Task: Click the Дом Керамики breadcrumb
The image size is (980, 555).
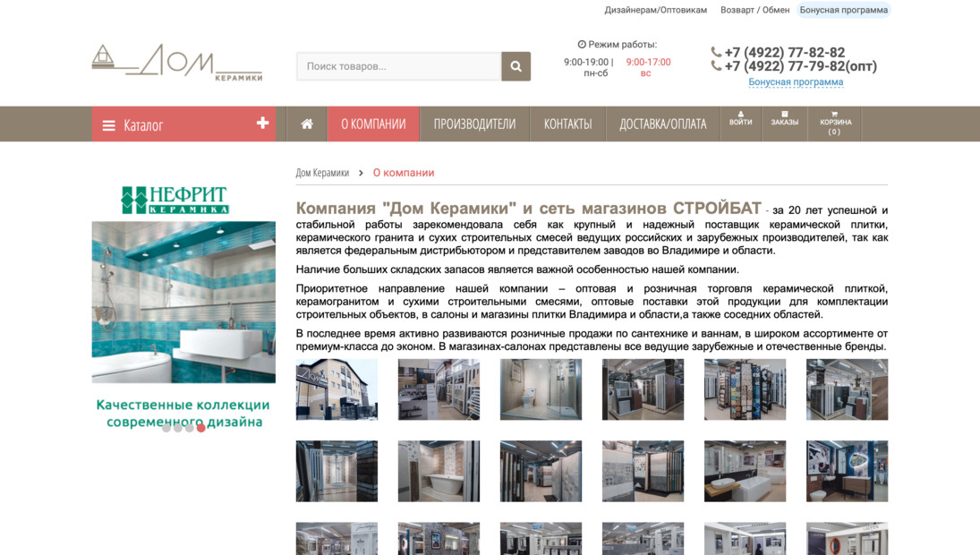Action: tap(322, 173)
